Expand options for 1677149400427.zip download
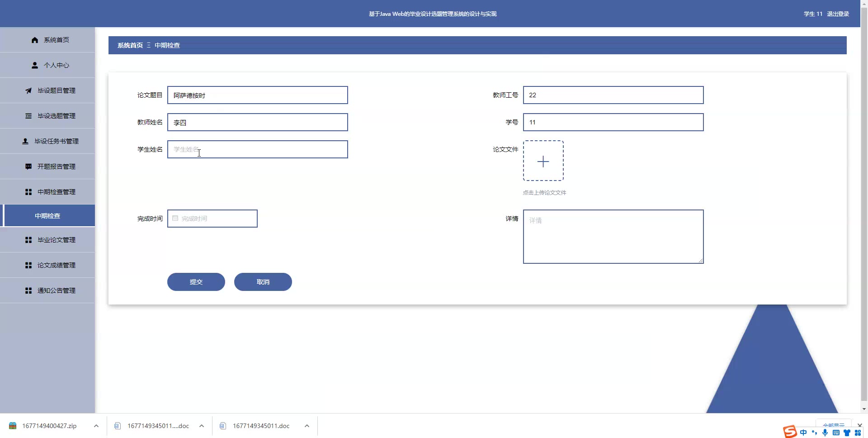Viewport: 868px width, 438px height. [x=96, y=426]
